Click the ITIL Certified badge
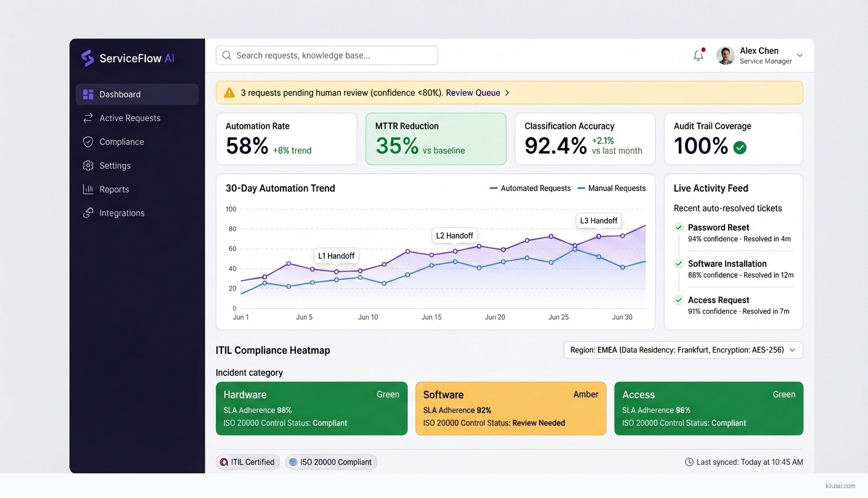 [x=248, y=462]
